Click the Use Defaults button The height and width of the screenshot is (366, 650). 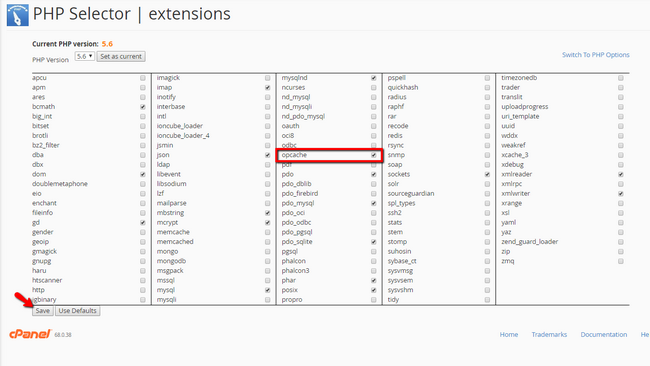[78, 311]
